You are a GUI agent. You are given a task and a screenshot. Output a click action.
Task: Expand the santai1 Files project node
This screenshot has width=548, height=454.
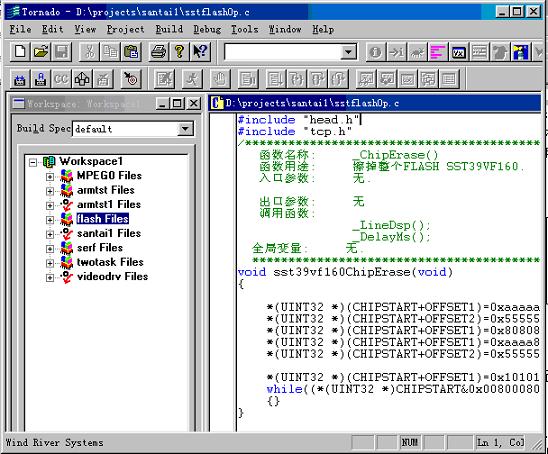[50, 234]
